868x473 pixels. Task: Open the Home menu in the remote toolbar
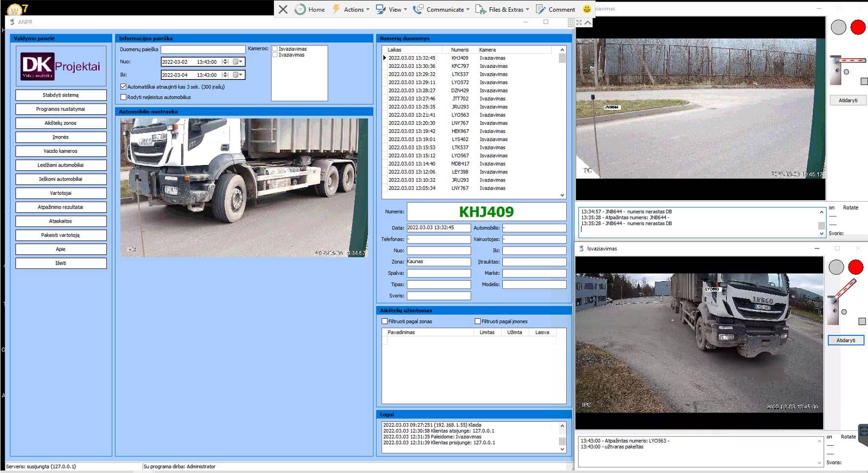click(x=310, y=9)
